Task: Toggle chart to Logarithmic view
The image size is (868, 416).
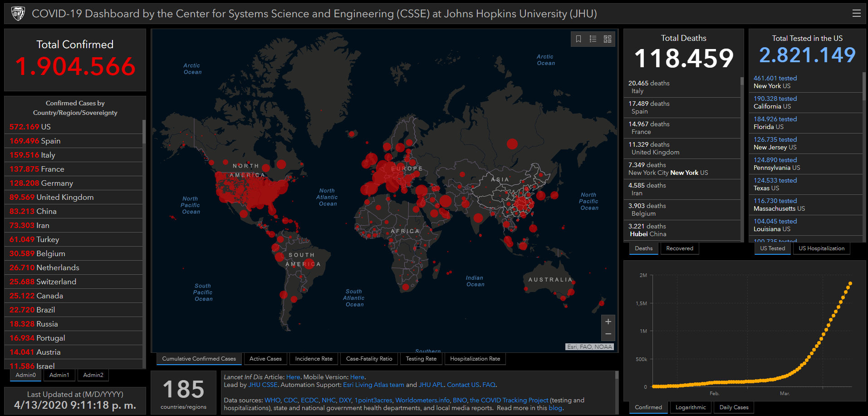Action: point(691,407)
